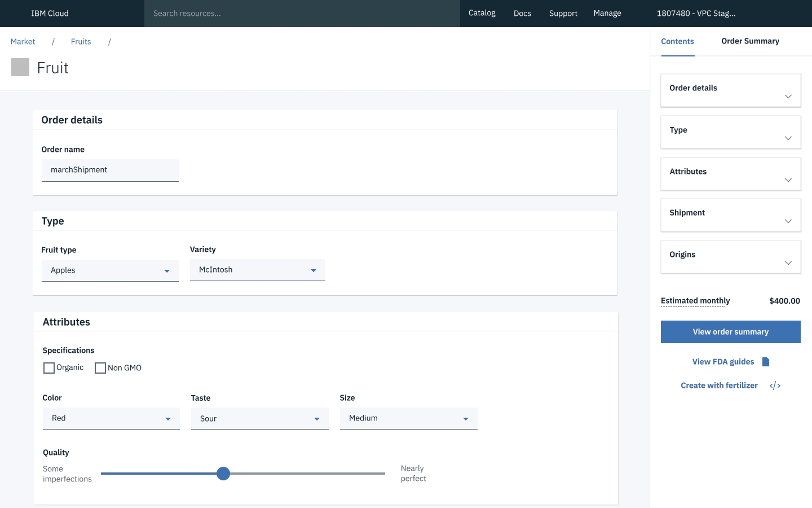
Task: Click the code icon beside Create with fertilizer
Action: coord(775,386)
